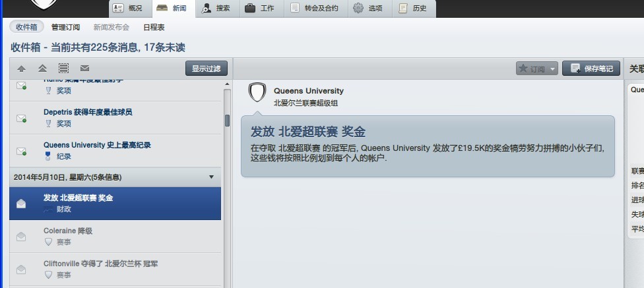Click the shield icon beside 赛事 under Coleraine 降级
644x288 pixels.
(48, 242)
